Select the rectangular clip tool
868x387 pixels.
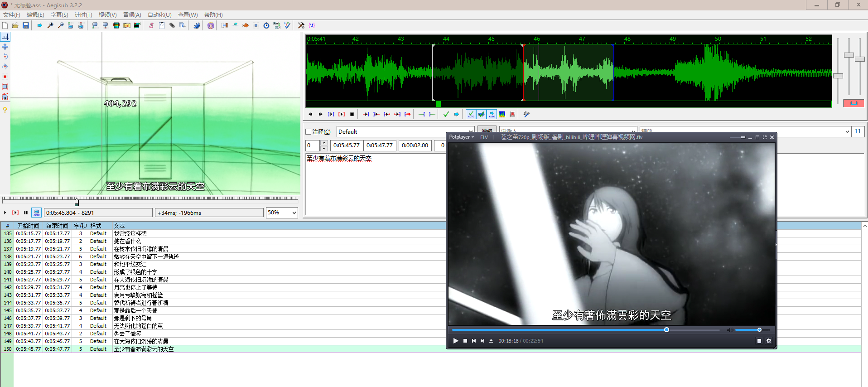tap(5, 87)
